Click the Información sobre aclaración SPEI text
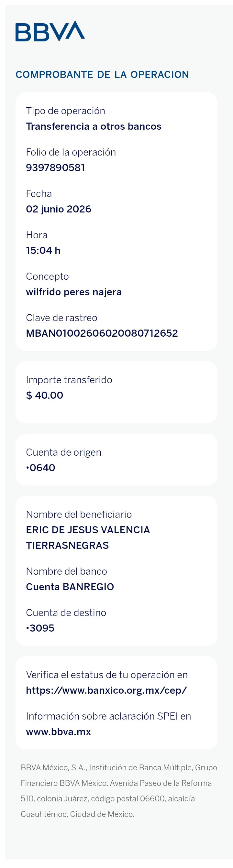 click(109, 716)
